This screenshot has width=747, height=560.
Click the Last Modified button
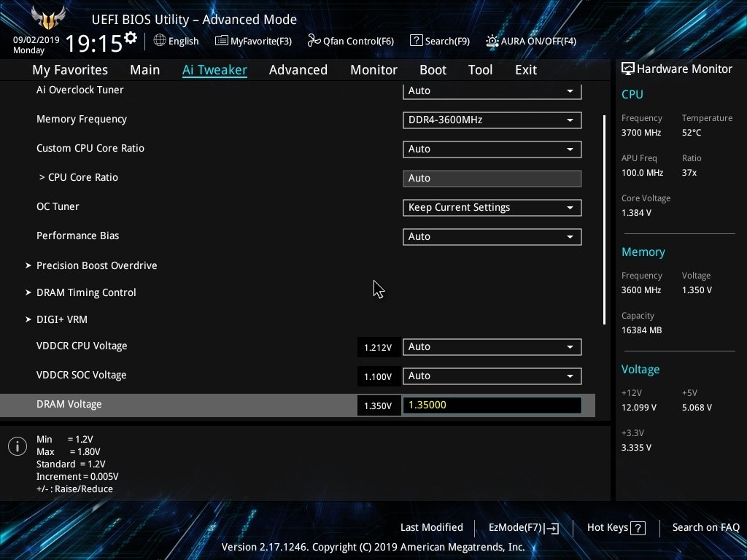coord(432,528)
